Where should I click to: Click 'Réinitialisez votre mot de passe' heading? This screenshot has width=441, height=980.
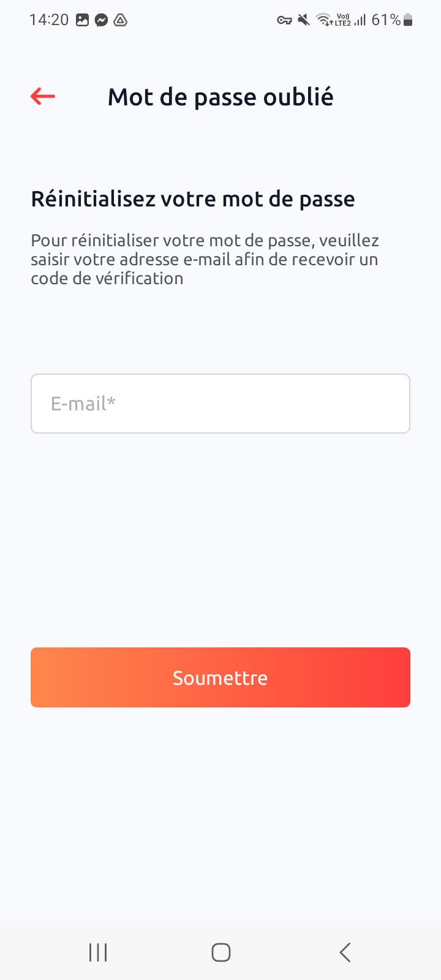pyautogui.click(x=193, y=199)
